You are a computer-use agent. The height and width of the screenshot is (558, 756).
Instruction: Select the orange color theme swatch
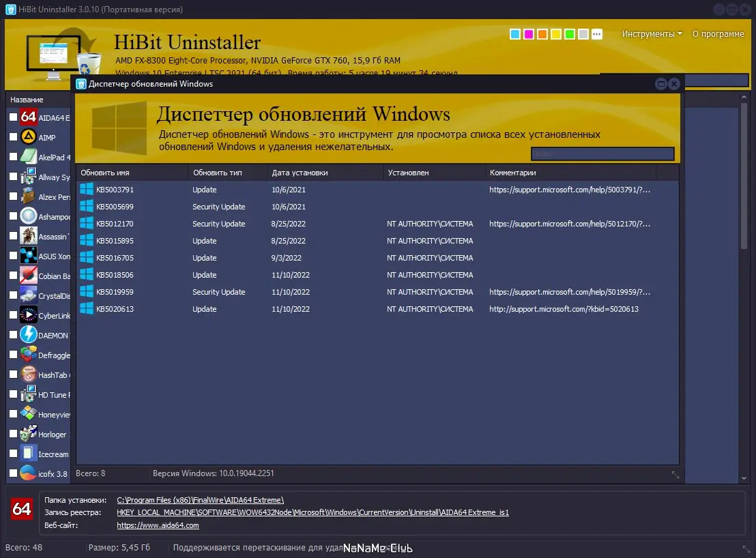(542, 34)
